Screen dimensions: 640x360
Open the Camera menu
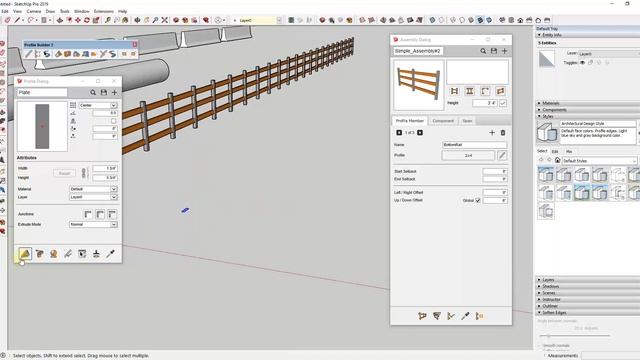click(34, 11)
